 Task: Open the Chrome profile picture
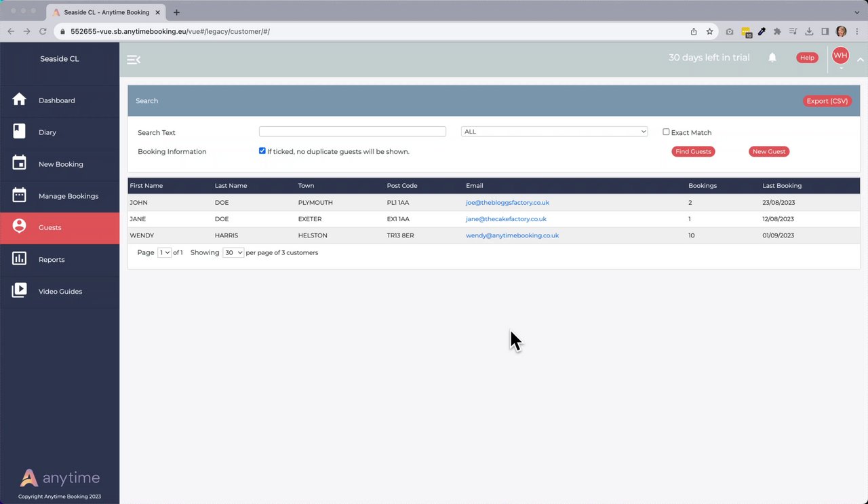click(x=842, y=31)
